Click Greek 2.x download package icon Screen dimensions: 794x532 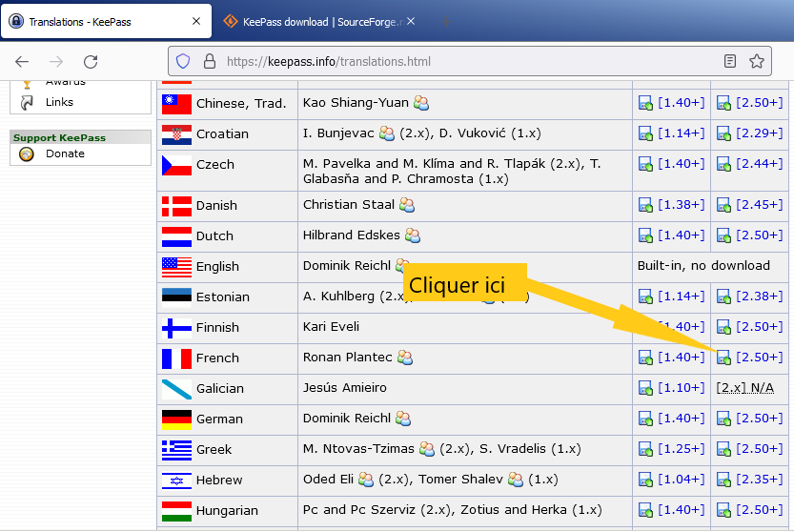click(x=723, y=449)
